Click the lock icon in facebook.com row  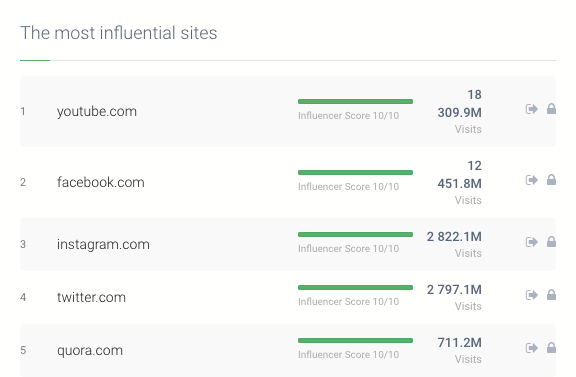click(x=551, y=180)
